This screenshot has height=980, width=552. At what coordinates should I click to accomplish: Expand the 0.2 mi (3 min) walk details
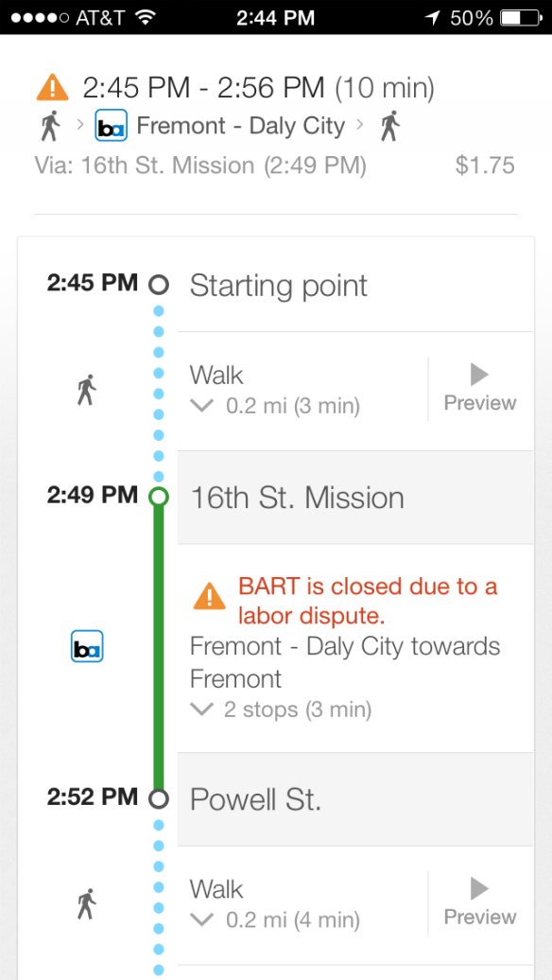(201, 405)
